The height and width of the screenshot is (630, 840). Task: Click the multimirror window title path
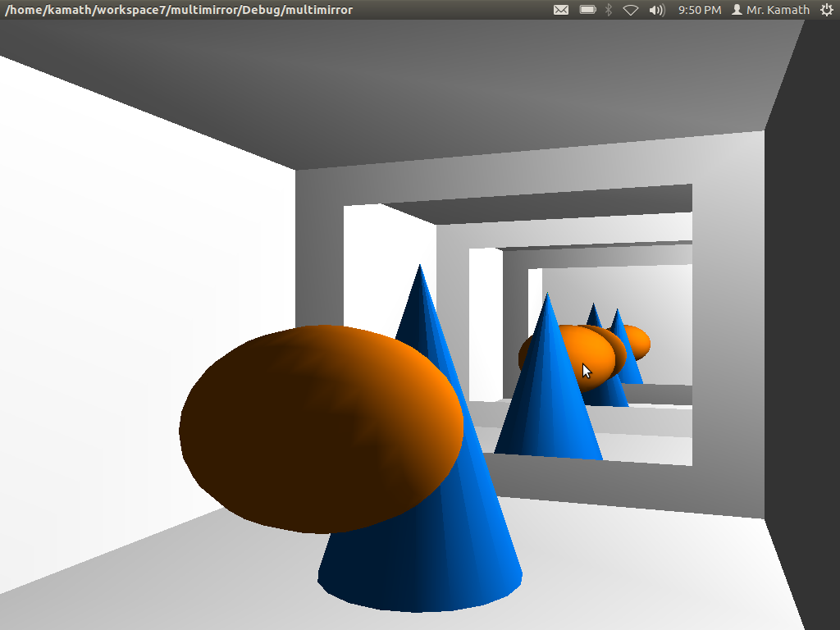click(179, 10)
